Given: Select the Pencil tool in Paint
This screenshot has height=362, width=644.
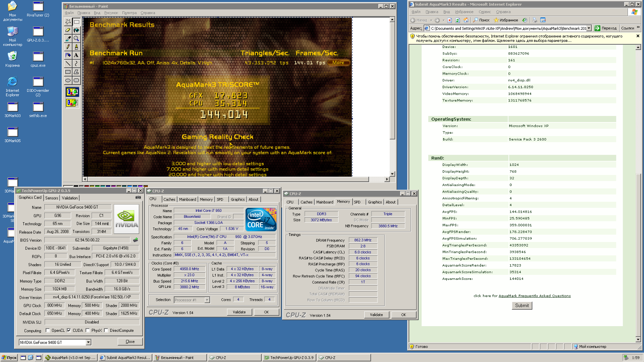Looking at the screenshot, I should point(68,47).
